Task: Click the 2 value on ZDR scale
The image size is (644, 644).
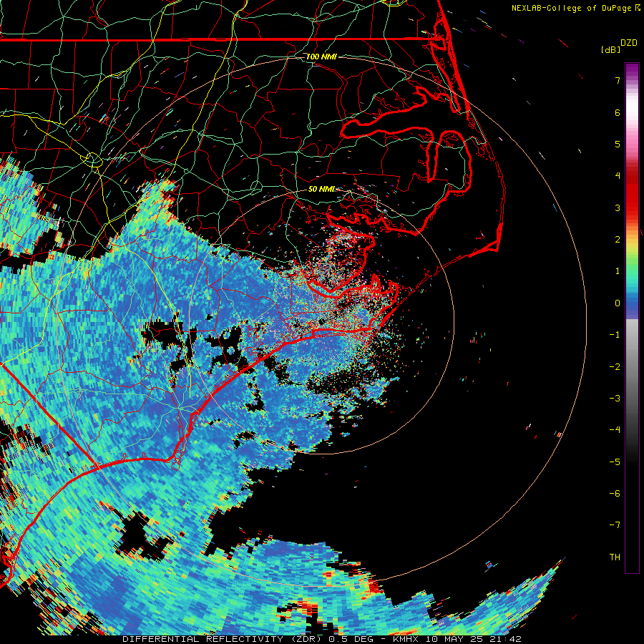Action: click(x=618, y=240)
